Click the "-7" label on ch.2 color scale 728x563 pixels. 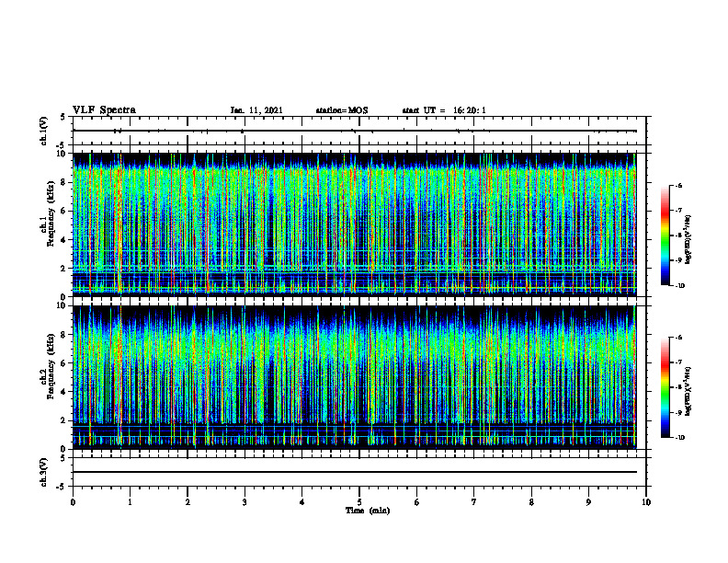click(678, 362)
